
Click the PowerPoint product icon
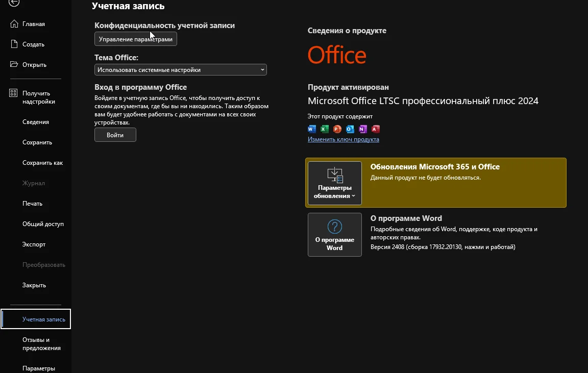tap(337, 129)
